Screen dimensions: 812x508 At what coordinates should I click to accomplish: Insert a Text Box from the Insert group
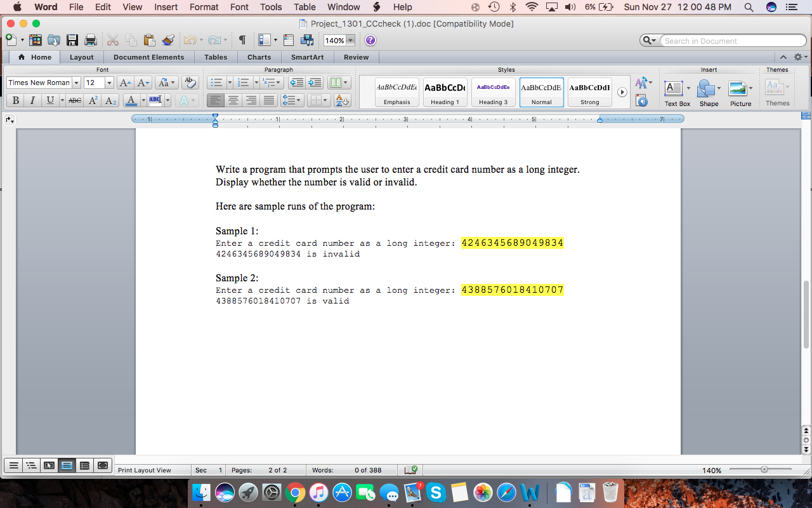coord(672,90)
